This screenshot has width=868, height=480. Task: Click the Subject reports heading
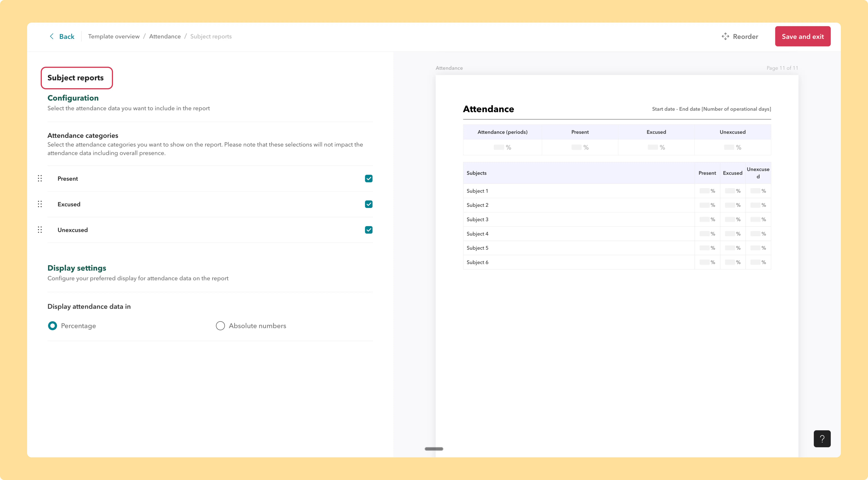(75, 78)
